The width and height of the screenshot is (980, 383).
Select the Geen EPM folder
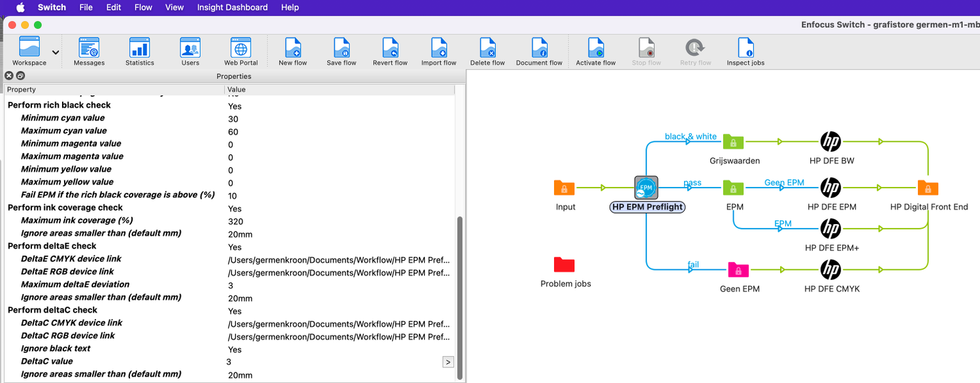(738, 269)
